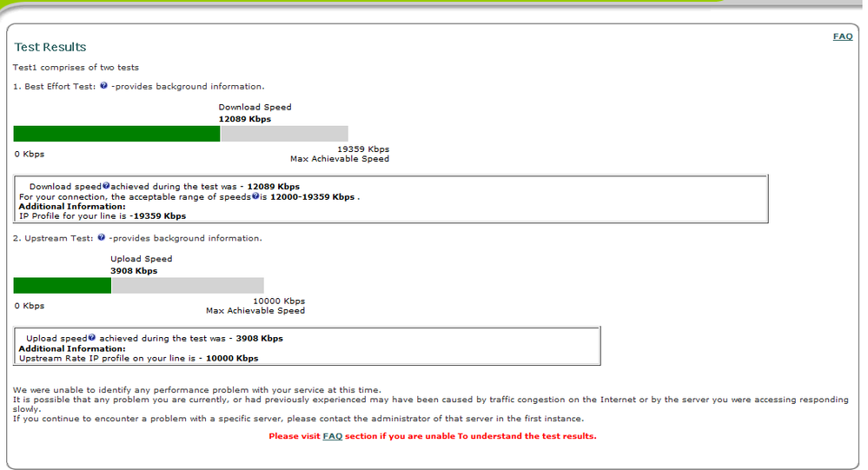
Task: Click green filled portion of upload speed bar
Action: [62, 285]
